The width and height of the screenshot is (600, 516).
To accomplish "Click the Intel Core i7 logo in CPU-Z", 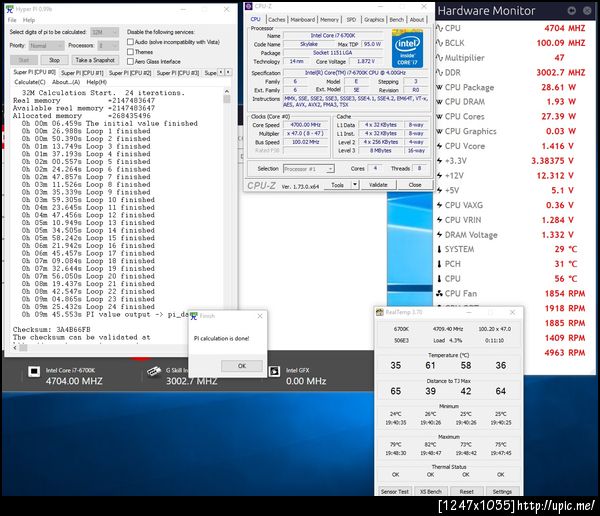I will (x=407, y=49).
